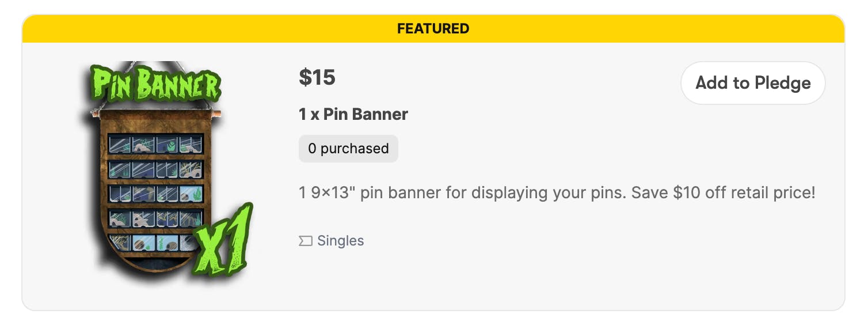The width and height of the screenshot is (868, 325).
Task: Click the top pin row in the banner image
Action: [x=155, y=143]
